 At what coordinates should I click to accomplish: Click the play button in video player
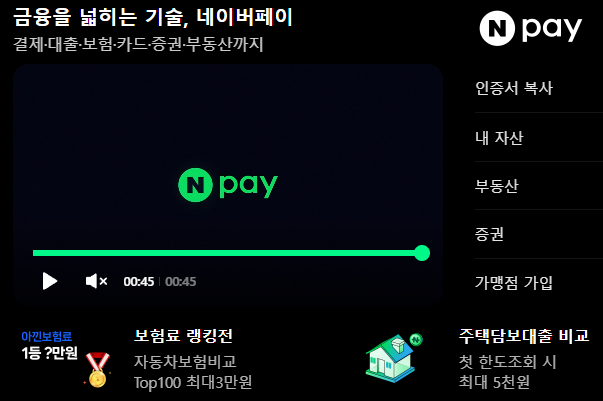50,281
